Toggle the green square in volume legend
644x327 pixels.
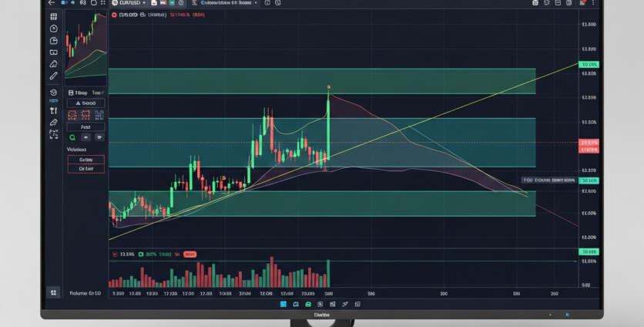(x=141, y=255)
